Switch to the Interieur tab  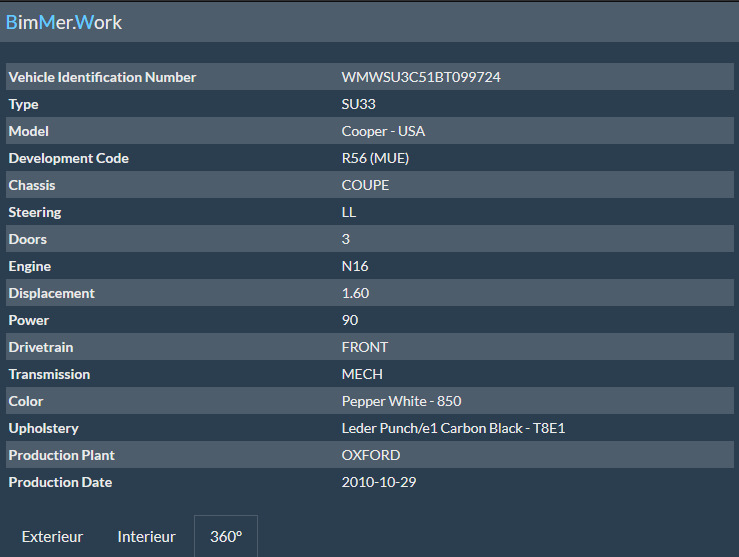(x=146, y=537)
